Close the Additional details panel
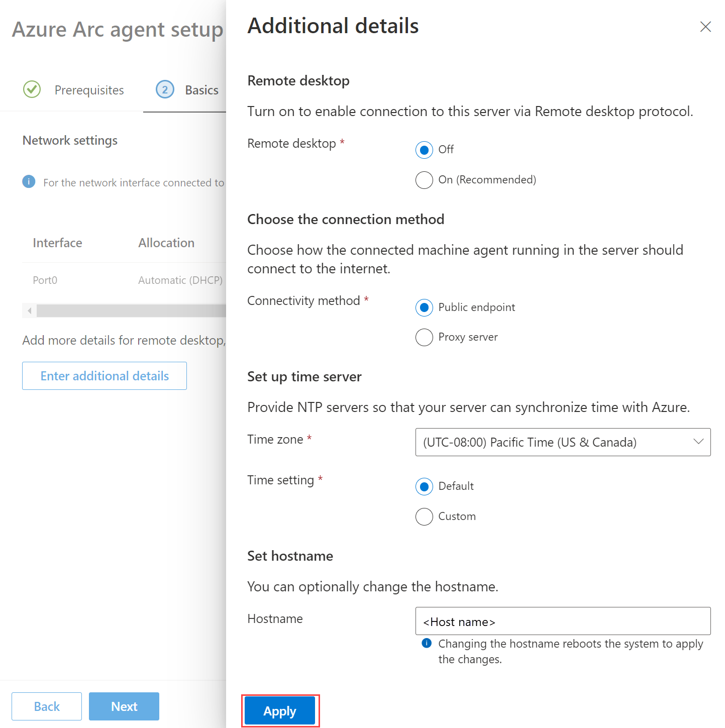Screen dimensions: 725x728 (705, 27)
